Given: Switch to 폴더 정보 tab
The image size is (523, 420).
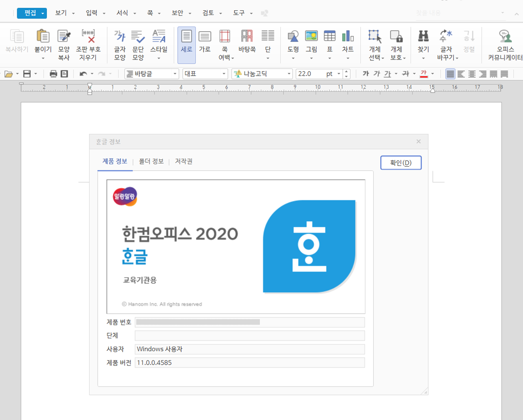Looking at the screenshot, I should tap(151, 161).
